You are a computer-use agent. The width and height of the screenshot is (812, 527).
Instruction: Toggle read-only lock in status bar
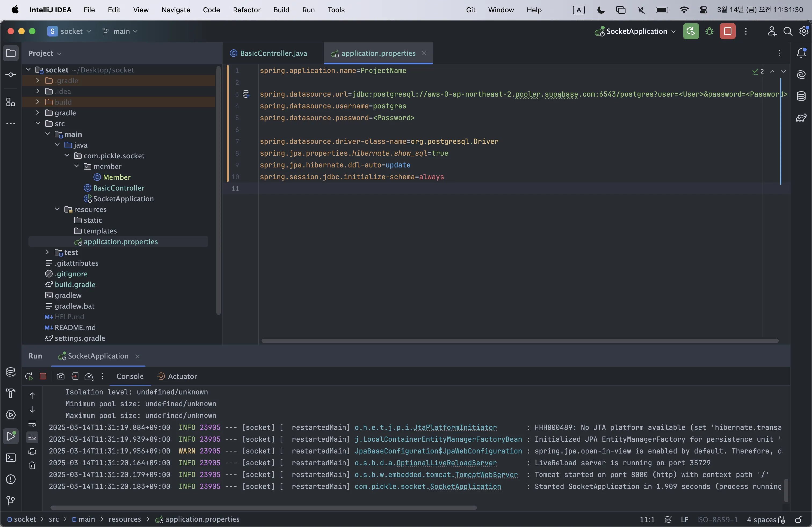point(798,519)
